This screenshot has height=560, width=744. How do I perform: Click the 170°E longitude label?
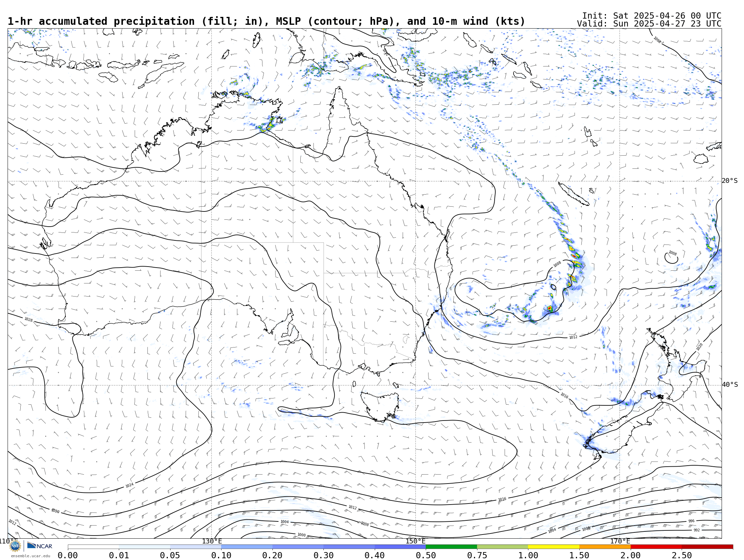click(x=620, y=541)
